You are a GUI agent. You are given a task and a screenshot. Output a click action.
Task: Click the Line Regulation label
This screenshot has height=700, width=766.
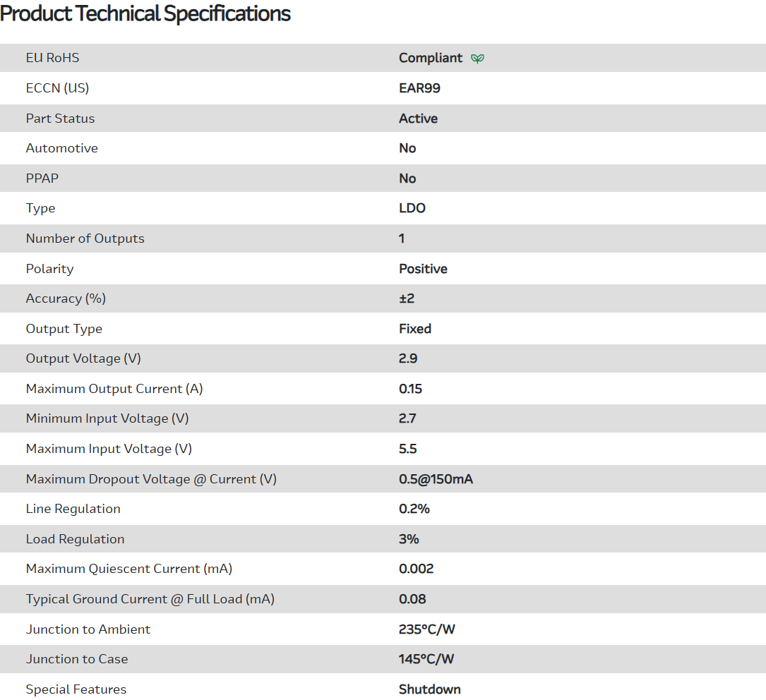pos(73,509)
